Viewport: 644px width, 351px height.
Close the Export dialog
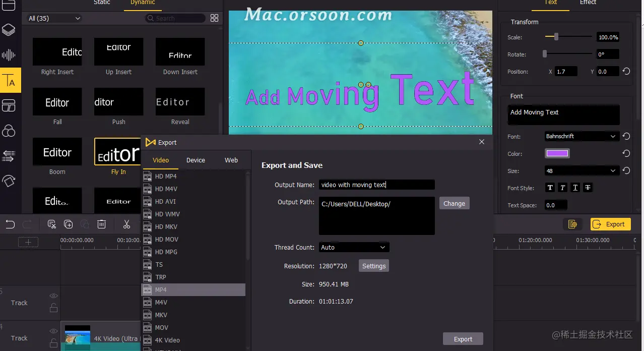(x=482, y=142)
